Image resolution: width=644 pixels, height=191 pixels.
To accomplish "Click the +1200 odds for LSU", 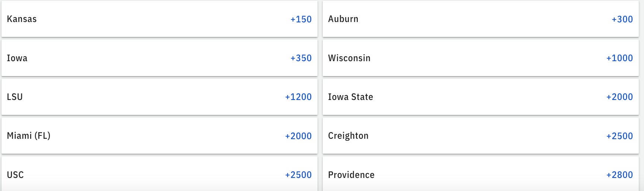I will pyautogui.click(x=298, y=97).
